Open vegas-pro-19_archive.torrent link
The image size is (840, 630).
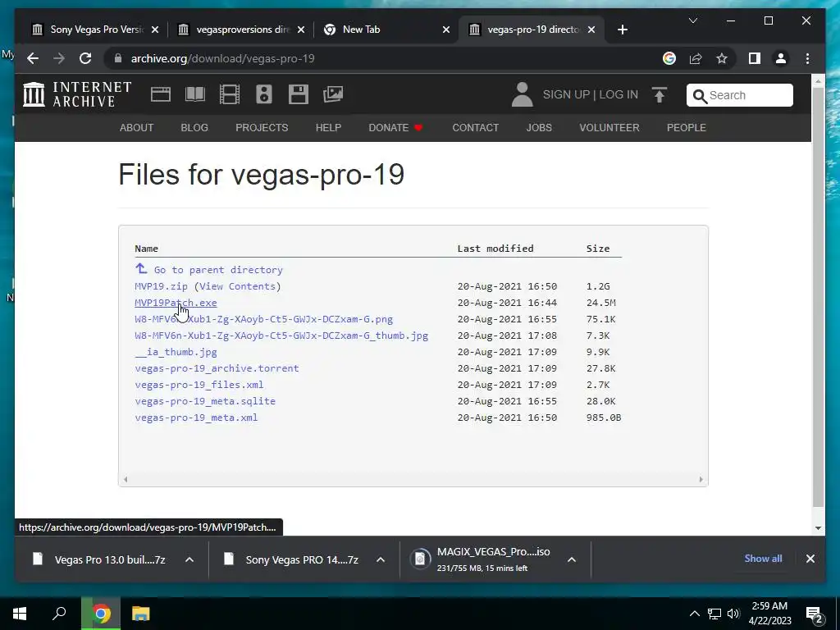217,368
